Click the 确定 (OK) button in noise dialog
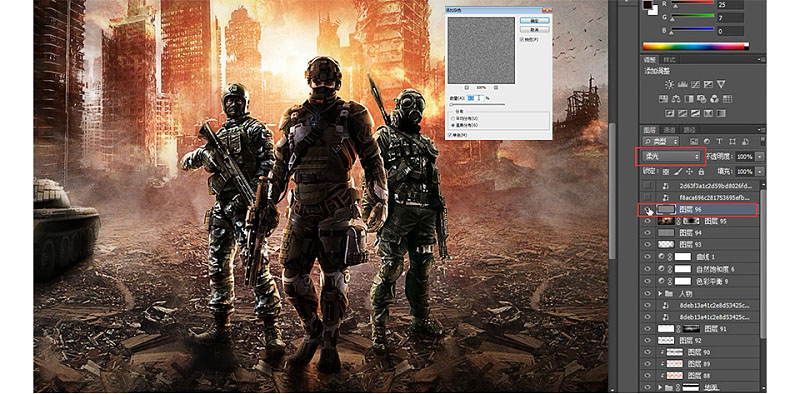800x394 pixels. tap(534, 20)
